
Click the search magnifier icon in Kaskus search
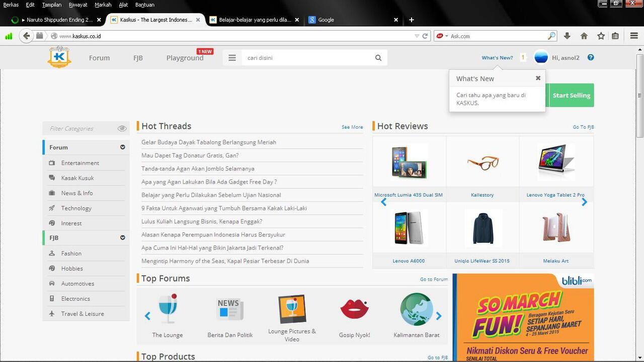pos(378,58)
